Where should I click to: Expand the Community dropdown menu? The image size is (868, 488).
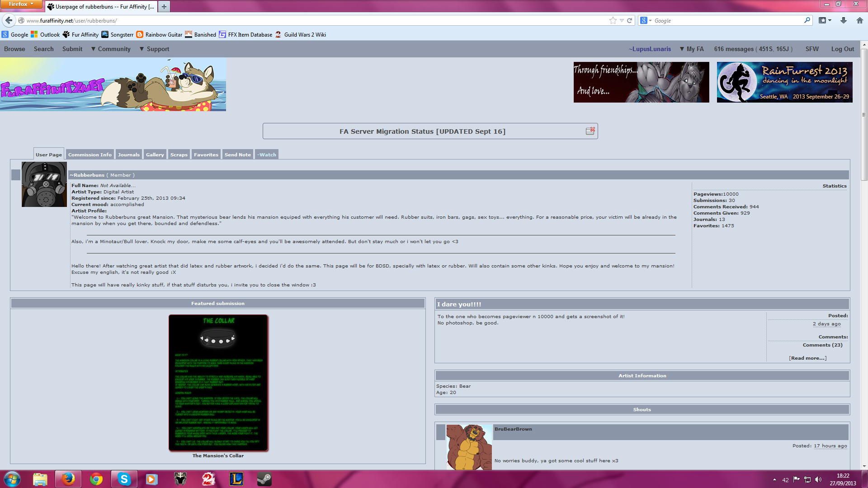pyautogui.click(x=111, y=49)
